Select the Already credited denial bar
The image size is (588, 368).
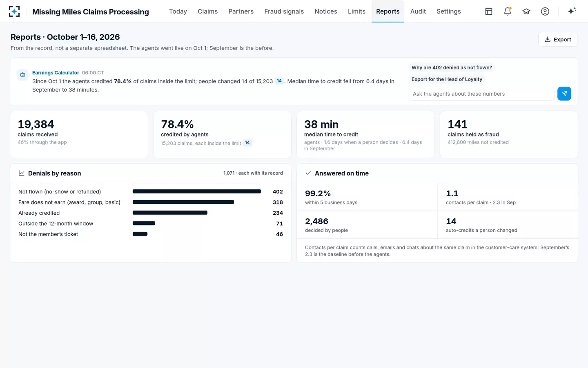tap(170, 213)
